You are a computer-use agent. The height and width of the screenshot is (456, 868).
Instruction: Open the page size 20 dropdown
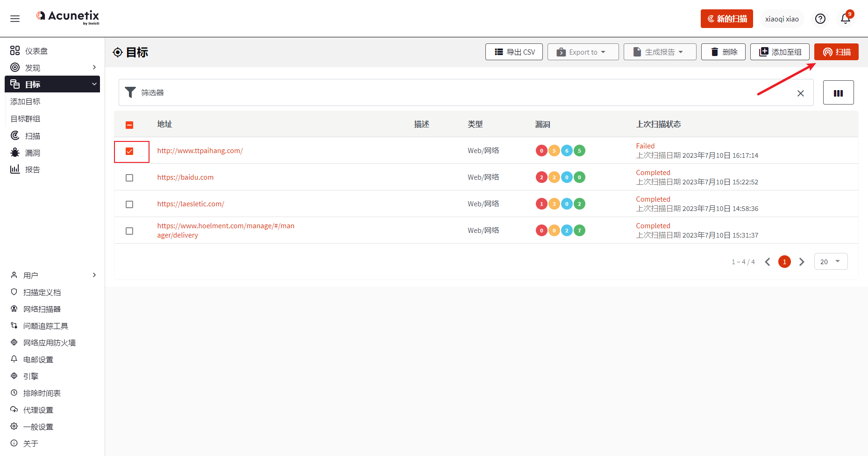[x=831, y=261]
